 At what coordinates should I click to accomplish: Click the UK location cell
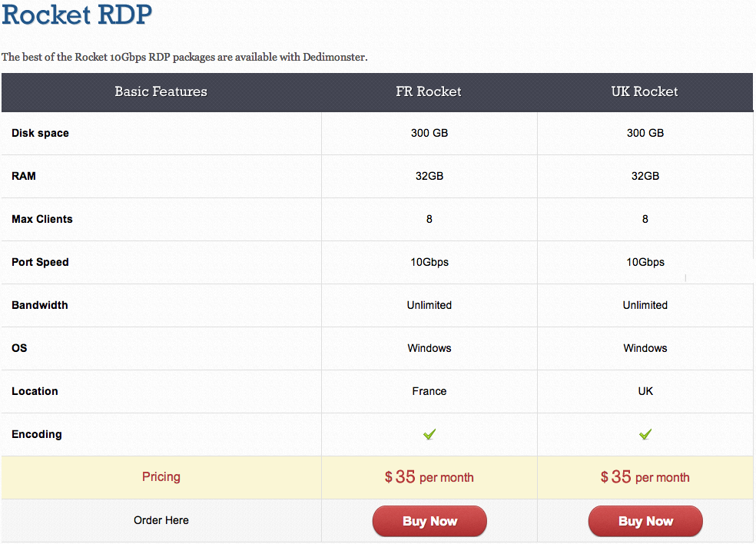645,391
